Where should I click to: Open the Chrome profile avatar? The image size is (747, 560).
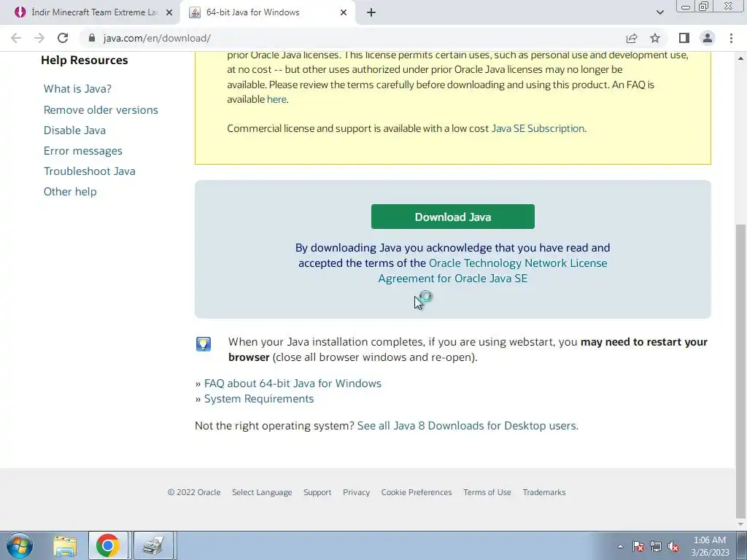(708, 38)
